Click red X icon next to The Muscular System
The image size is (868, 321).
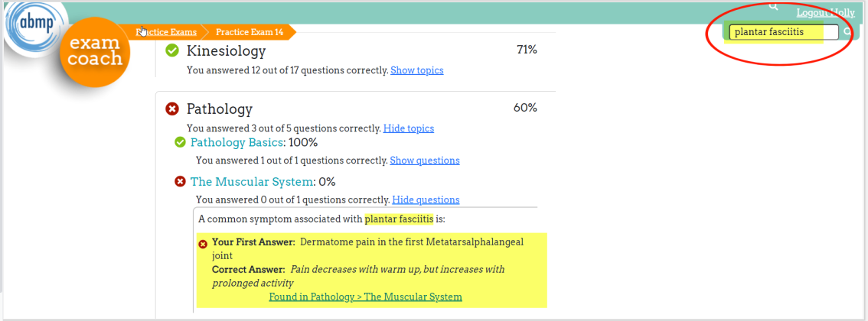coord(180,182)
